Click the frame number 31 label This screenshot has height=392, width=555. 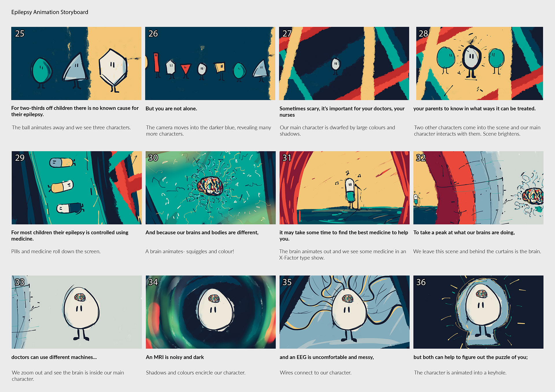click(x=287, y=158)
